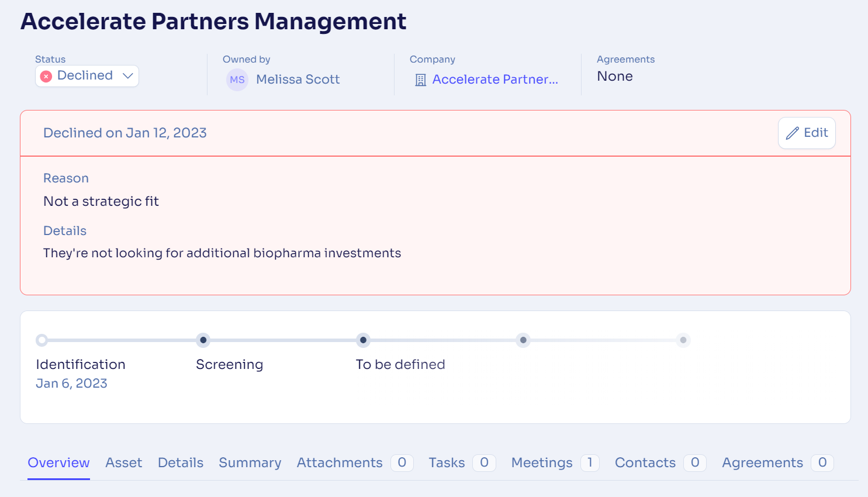Click the Accelerate Partners Management page title
Image resolution: width=868 pixels, height=497 pixels.
[213, 22]
